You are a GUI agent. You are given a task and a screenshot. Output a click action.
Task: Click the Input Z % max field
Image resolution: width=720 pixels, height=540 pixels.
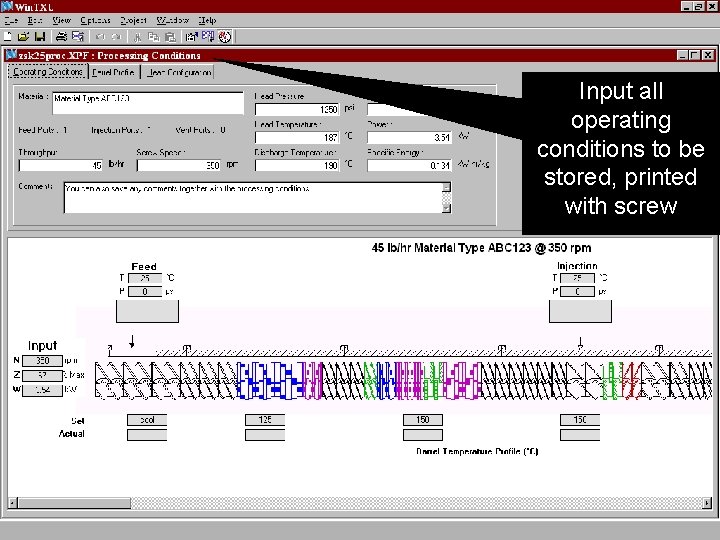pyautogui.click(x=42, y=376)
